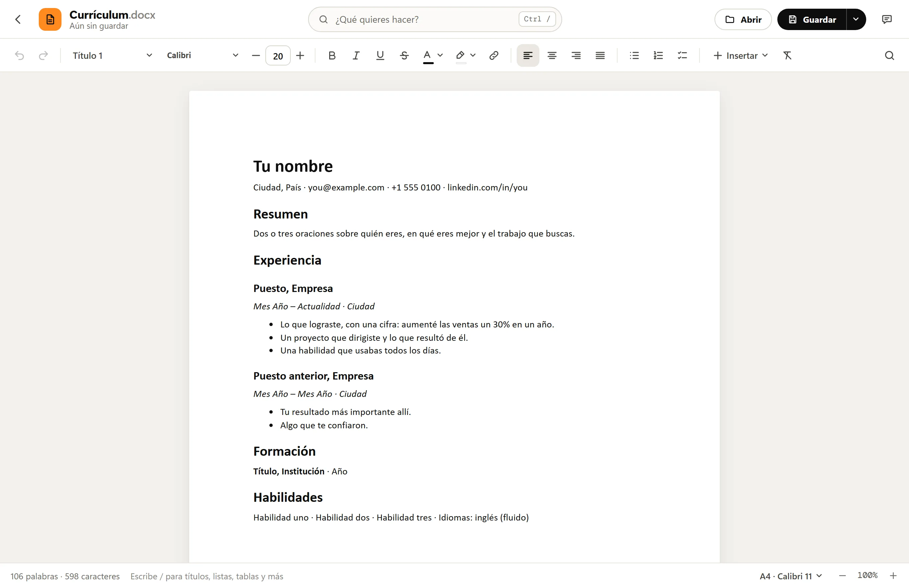Open the Calibri font dropdown
Screen dimensions: 909x588
coord(203,56)
